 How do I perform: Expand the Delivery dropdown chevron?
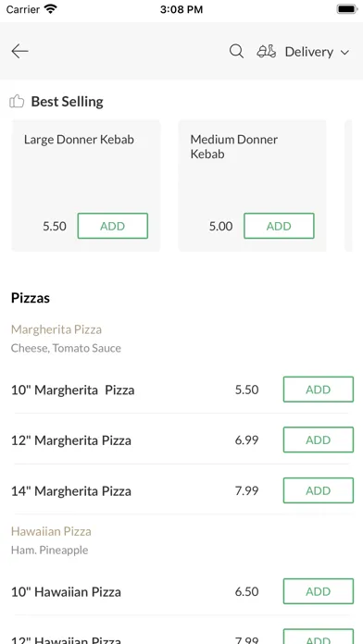coord(344,52)
